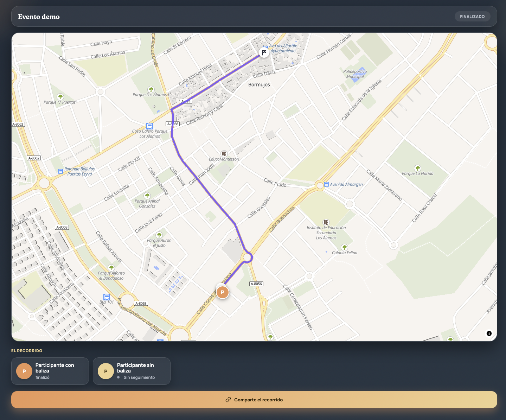506x420 pixels.
Task: Click the Calle Rosa Chacel label
Action: coord(424,208)
